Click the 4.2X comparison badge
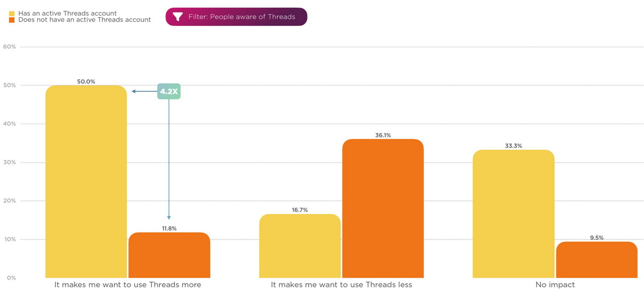 point(169,91)
